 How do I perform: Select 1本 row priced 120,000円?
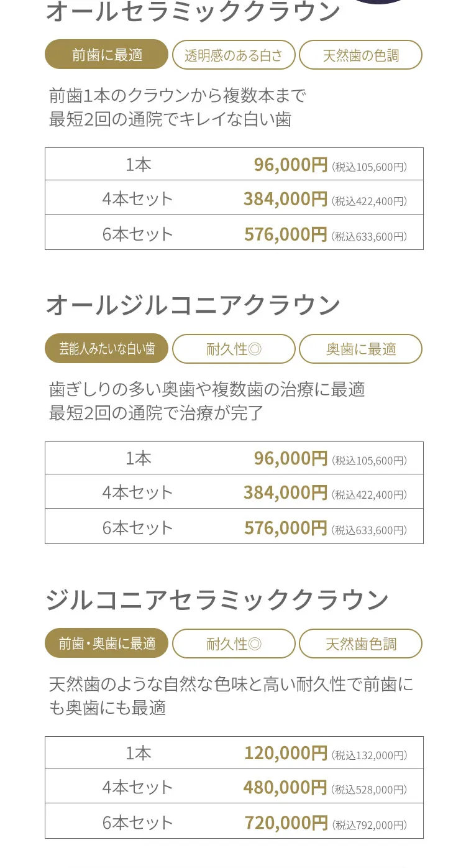coord(234,753)
